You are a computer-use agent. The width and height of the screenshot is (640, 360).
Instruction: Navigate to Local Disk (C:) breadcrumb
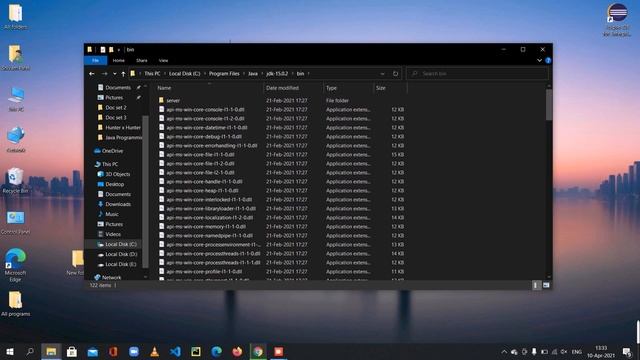tap(184, 74)
